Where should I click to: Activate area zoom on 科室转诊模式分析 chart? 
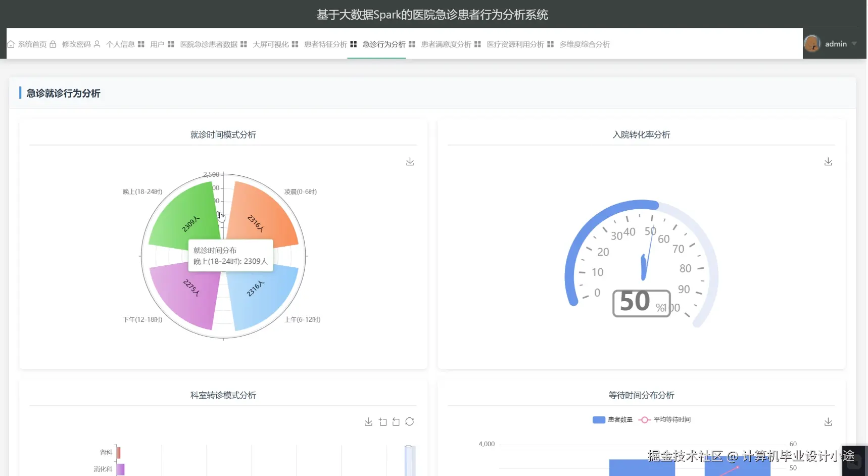[x=382, y=421]
